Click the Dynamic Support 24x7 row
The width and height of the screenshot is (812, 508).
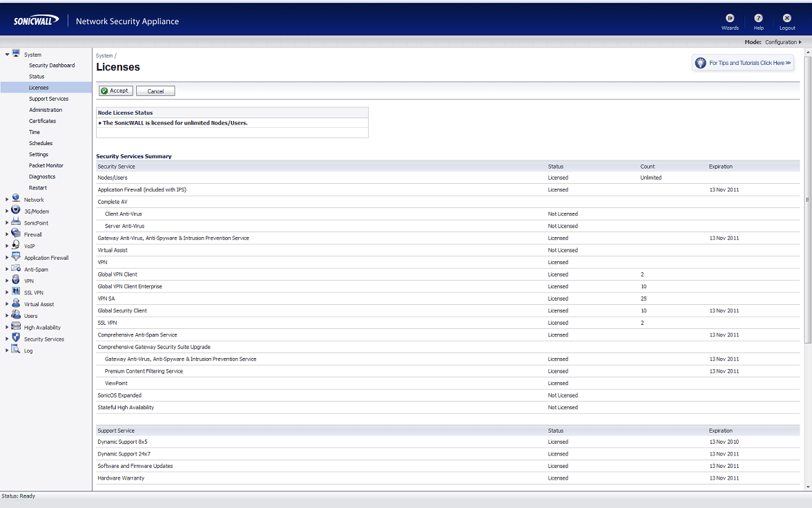coord(448,454)
